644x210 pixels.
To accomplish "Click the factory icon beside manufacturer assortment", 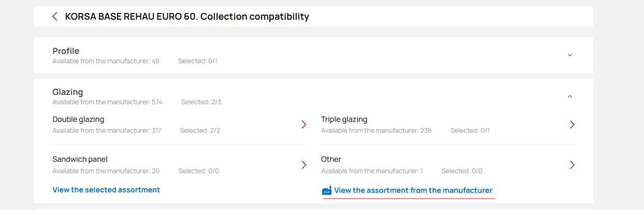I will 327,191.
